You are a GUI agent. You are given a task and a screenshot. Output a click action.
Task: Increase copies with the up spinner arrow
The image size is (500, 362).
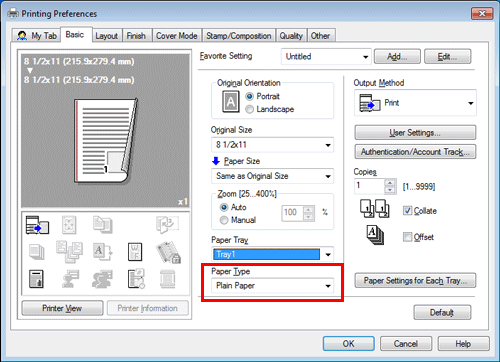click(x=389, y=183)
